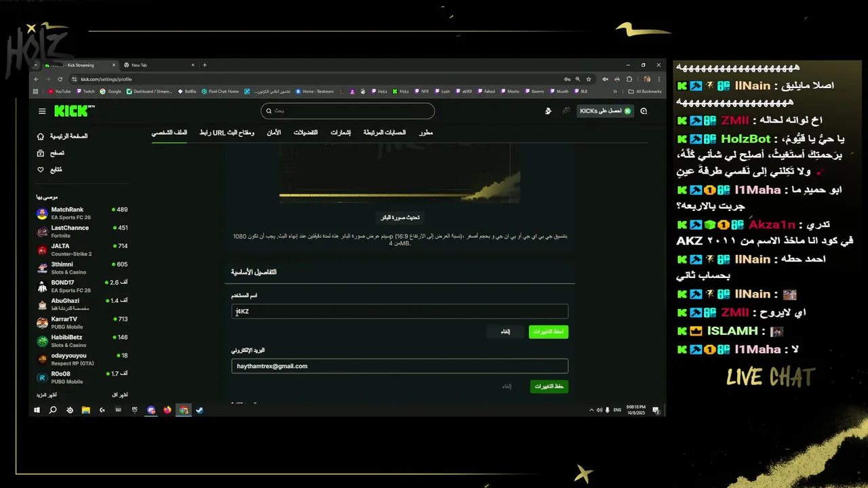Screen dimensions: 868x488
Task: Click LastChannce channel avatar
Action: (x=42, y=232)
